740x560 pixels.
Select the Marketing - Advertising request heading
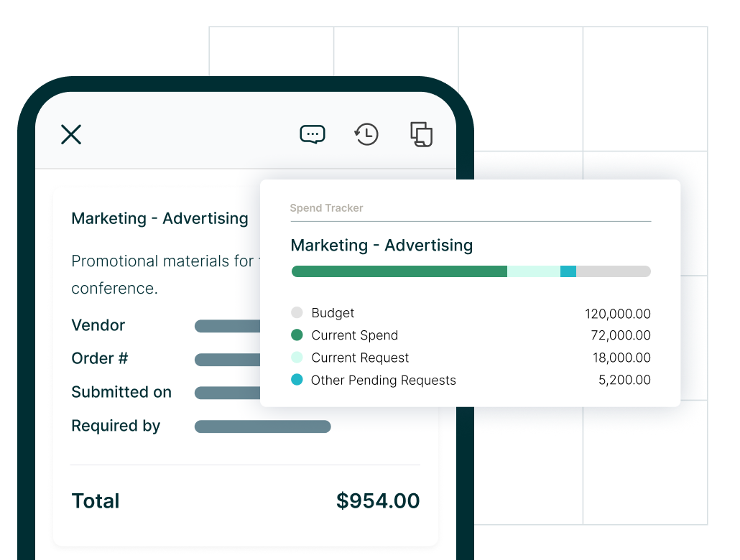click(x=159, y=218)
